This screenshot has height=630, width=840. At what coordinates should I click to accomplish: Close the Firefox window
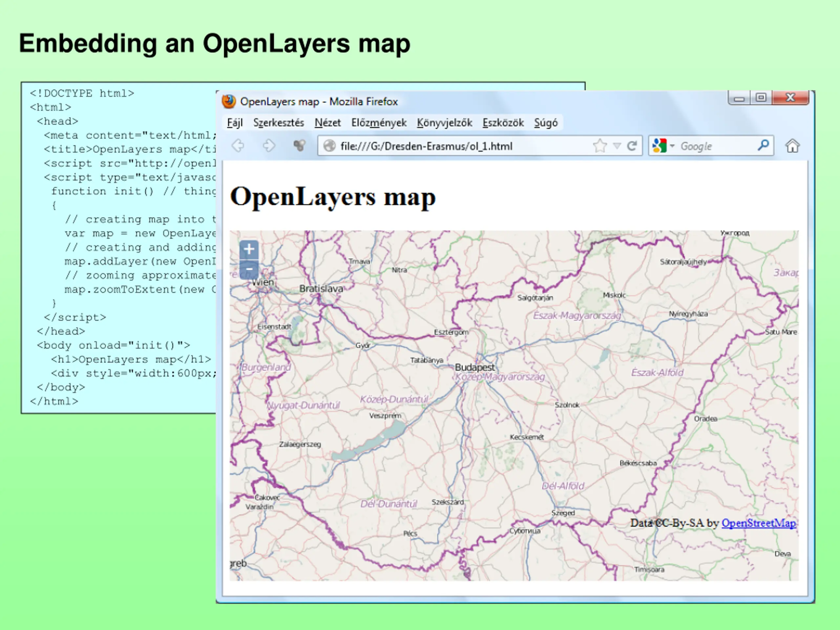coord(790,98)
